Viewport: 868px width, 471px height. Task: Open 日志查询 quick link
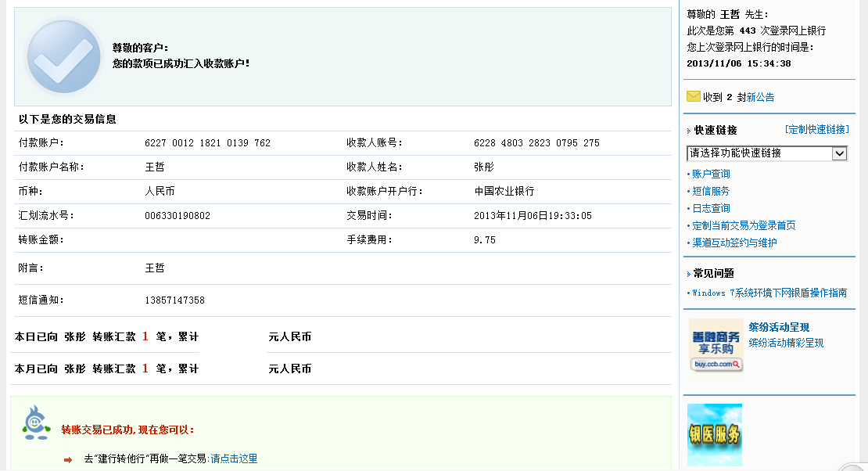(x=711, y=208)
